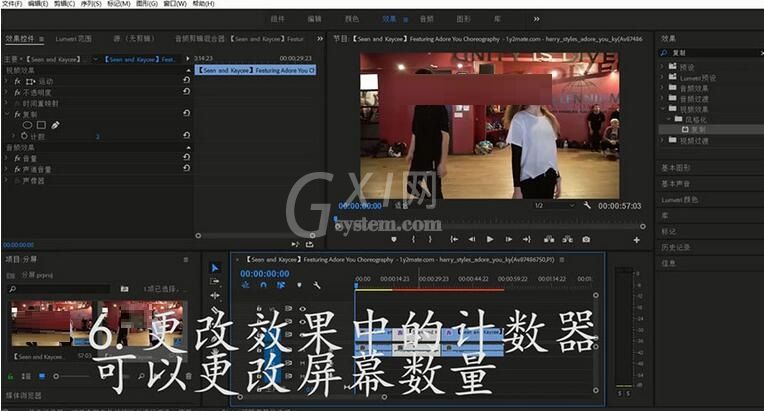Image resolution: width=764 pixels, height=411 pixels.
Task: Toggle nest sequence insert mode in timeline
Action: click(245, 285)
